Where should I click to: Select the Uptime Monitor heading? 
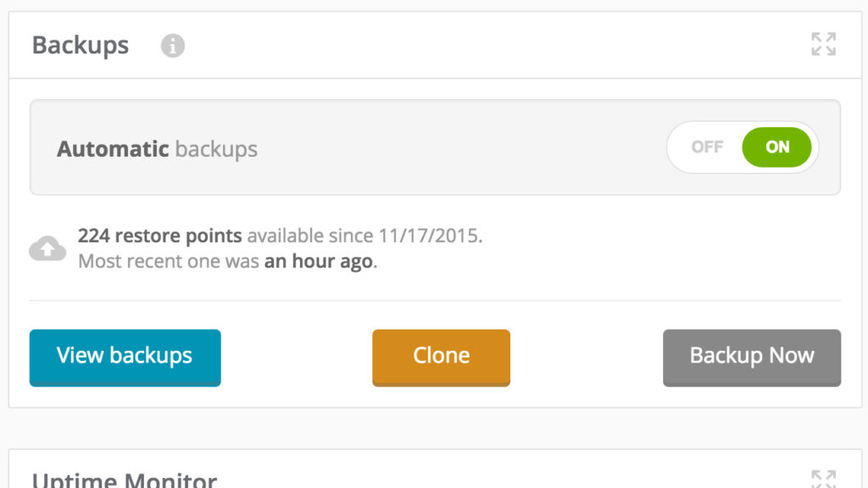pyautogui.click(x=125, y=480)
